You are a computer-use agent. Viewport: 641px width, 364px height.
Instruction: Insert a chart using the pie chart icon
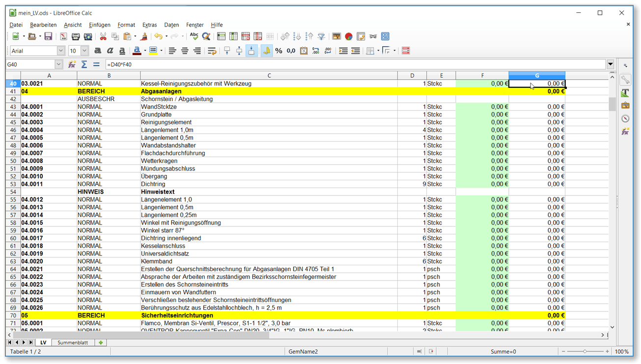[348, 36]
